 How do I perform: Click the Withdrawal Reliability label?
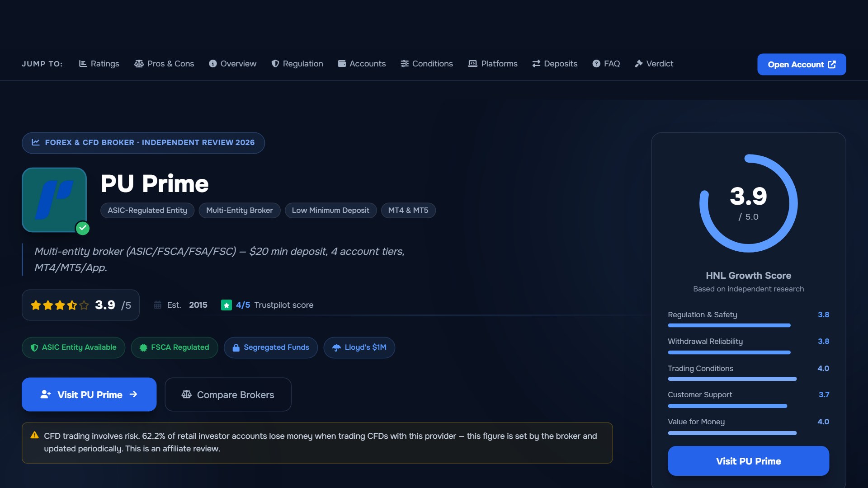click(x=705, y=341)
